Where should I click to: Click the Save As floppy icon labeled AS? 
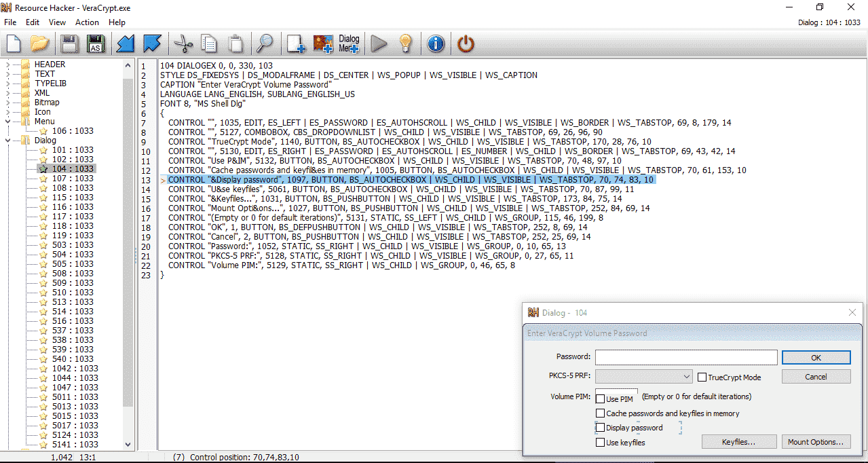96,44
